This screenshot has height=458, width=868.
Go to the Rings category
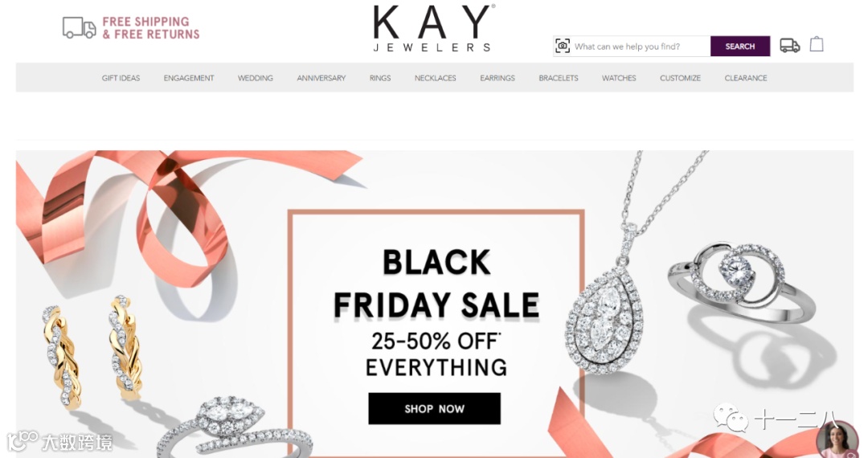pyautogui.click(x=380, y=78)
